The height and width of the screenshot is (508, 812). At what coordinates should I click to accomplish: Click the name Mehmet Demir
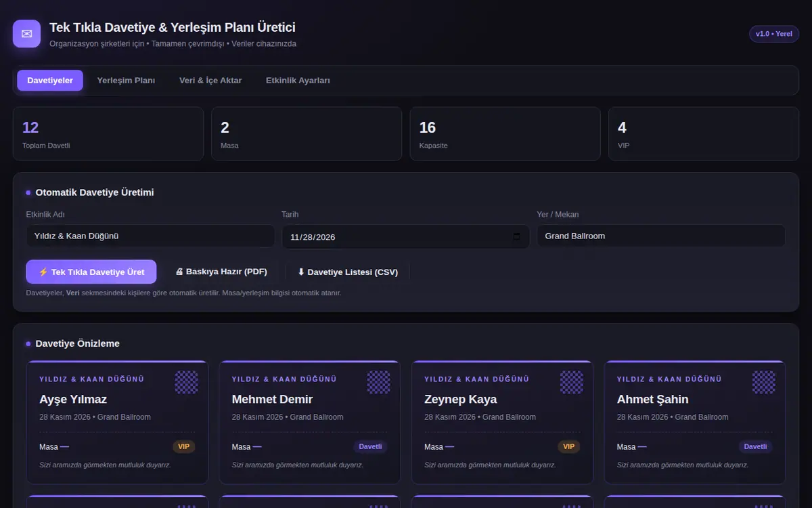tap(272, 399)
